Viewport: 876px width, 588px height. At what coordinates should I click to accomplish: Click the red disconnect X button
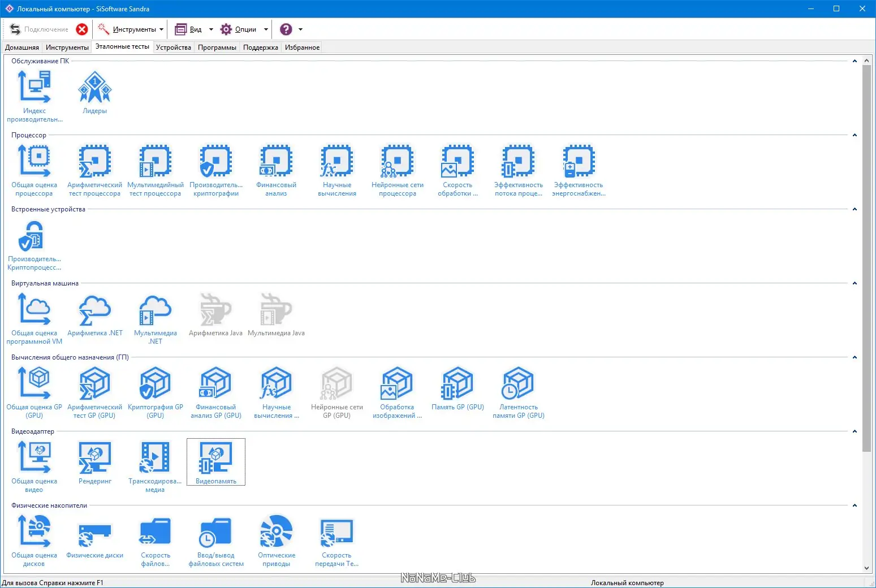coord(82,29)
